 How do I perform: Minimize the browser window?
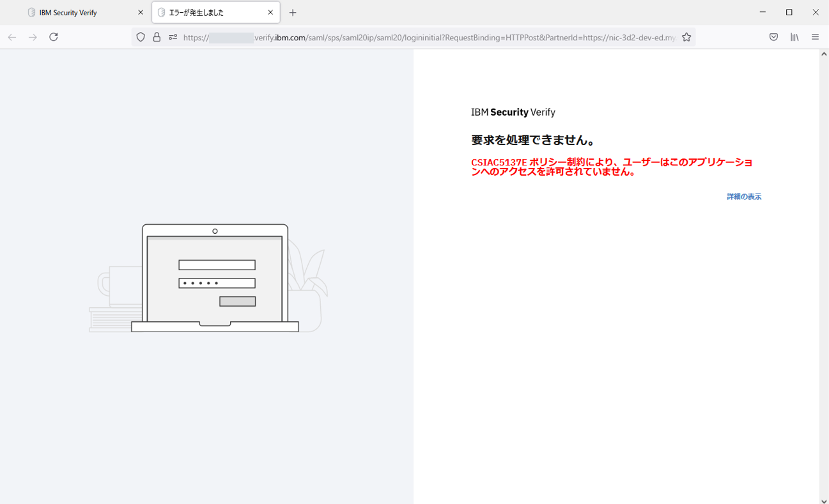[763, 12]
